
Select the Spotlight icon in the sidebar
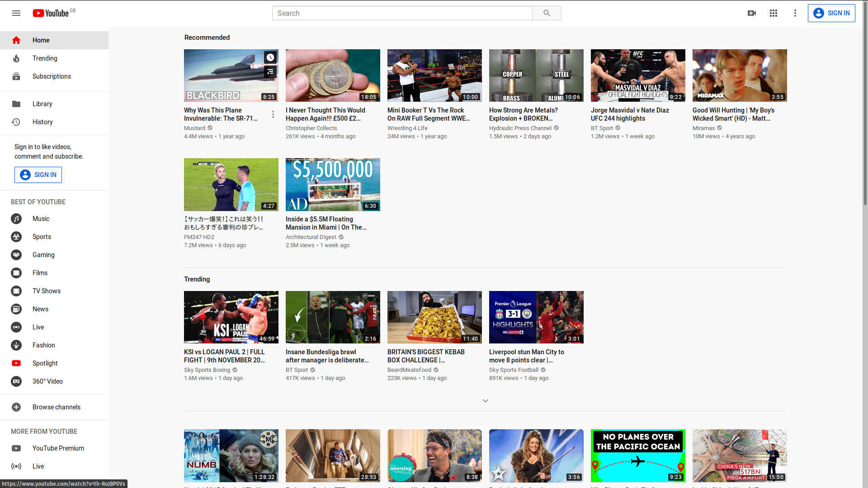(x=16, y=363)
